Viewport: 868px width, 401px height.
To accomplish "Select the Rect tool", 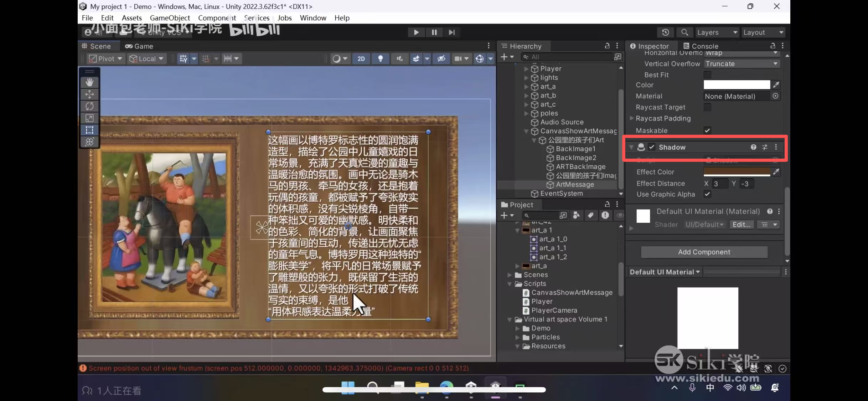I will (89, 130).
